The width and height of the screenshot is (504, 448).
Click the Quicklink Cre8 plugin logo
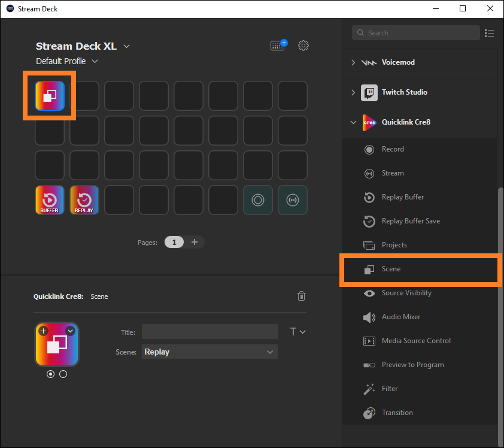(x=369, y=123)
